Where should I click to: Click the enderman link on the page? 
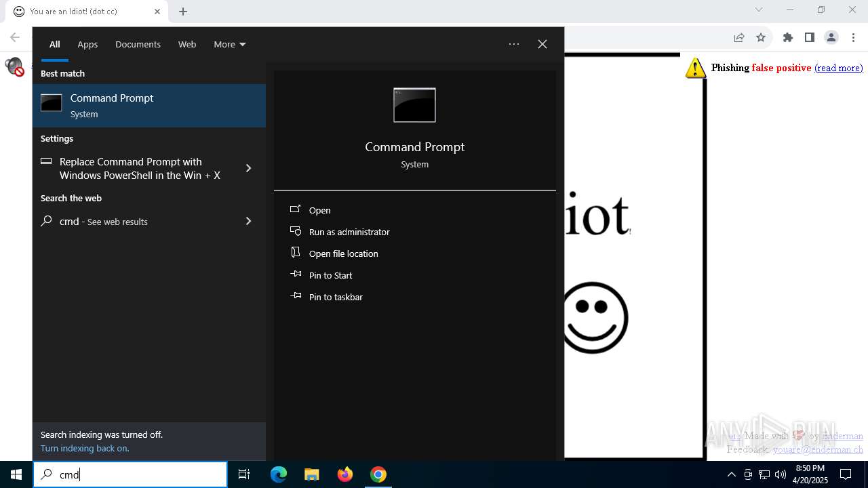pyautogui.click(x=844, y=436)
